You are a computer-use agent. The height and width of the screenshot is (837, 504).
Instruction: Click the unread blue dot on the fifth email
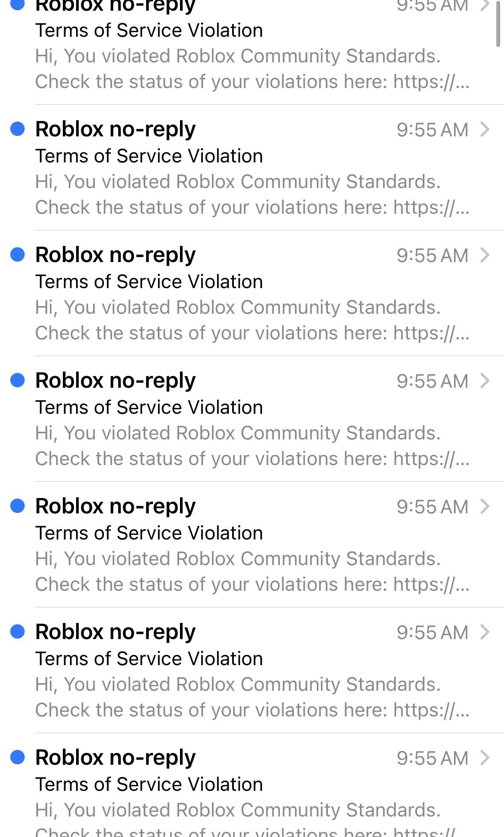[18, 506]
